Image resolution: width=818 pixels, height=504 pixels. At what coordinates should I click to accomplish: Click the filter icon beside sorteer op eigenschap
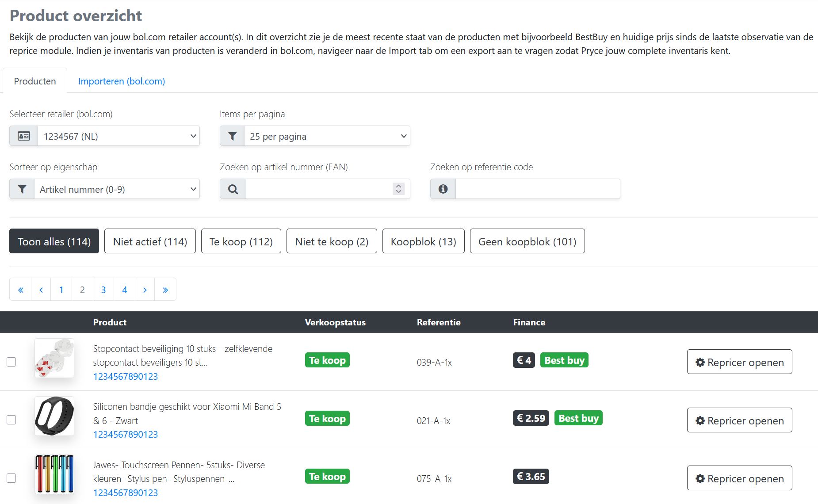point(22,189)
